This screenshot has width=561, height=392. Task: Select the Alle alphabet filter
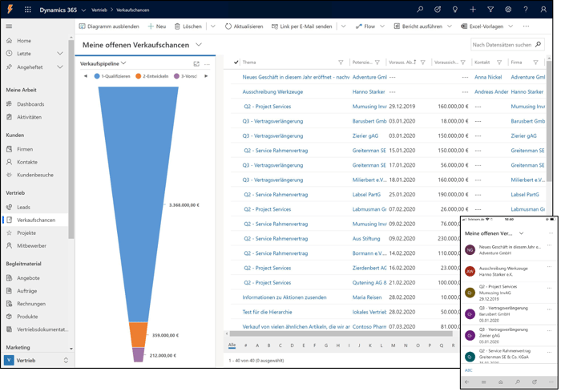click(x=232, y=346)
